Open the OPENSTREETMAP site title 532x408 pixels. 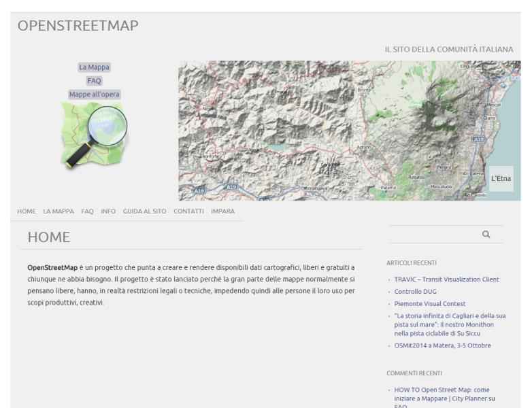point(78,26)
